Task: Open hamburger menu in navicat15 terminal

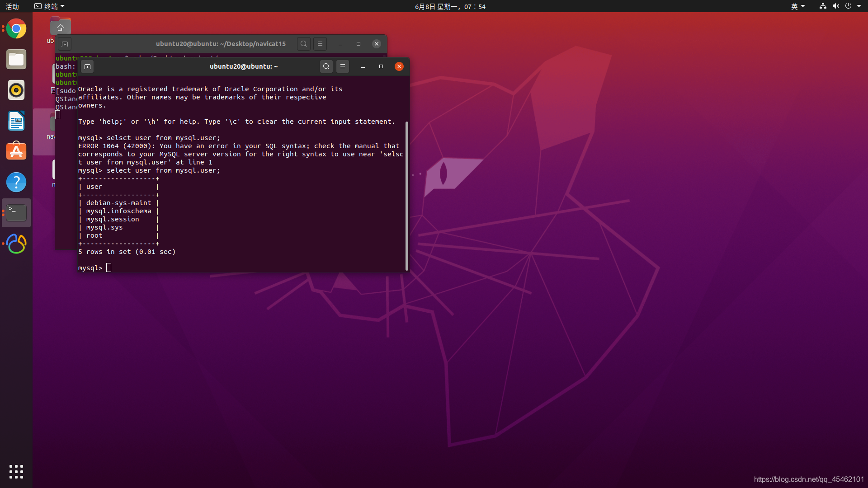Action: tap(320, 44)
